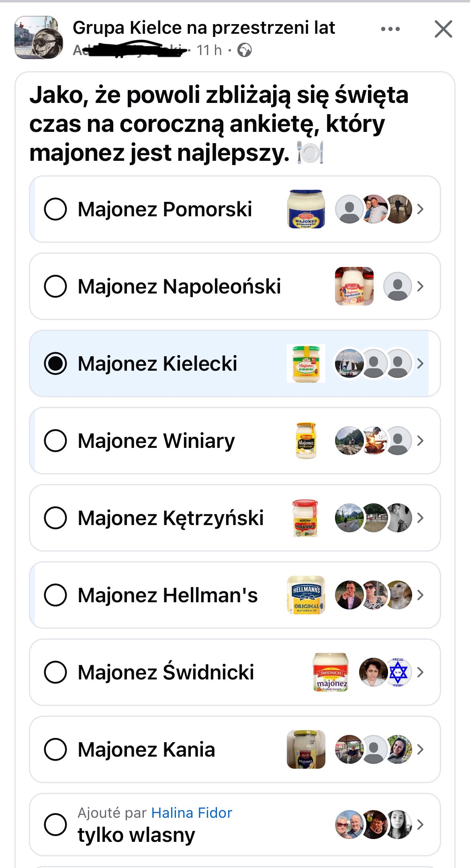Screen dimensions: 470x868
Task: Select the "tylko wlasny" poll option
Action: (x=55, y=825)
